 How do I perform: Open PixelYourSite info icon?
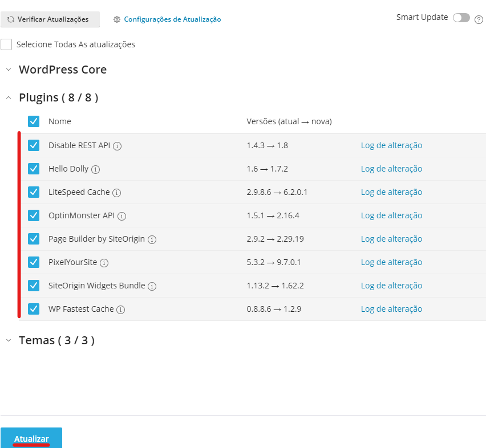(104, 263)
